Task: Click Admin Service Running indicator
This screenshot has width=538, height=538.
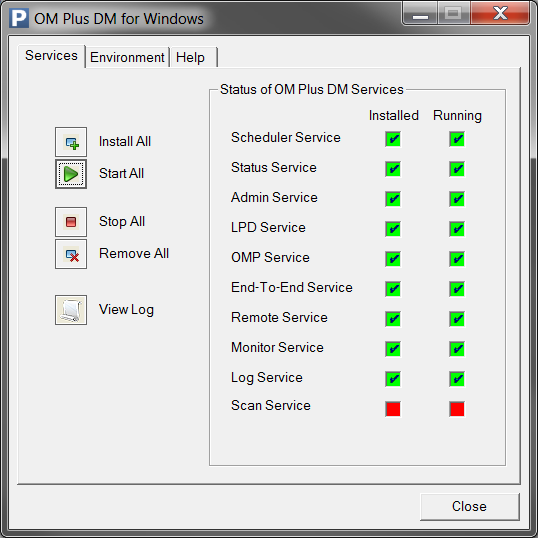Action: coord(457,199)
